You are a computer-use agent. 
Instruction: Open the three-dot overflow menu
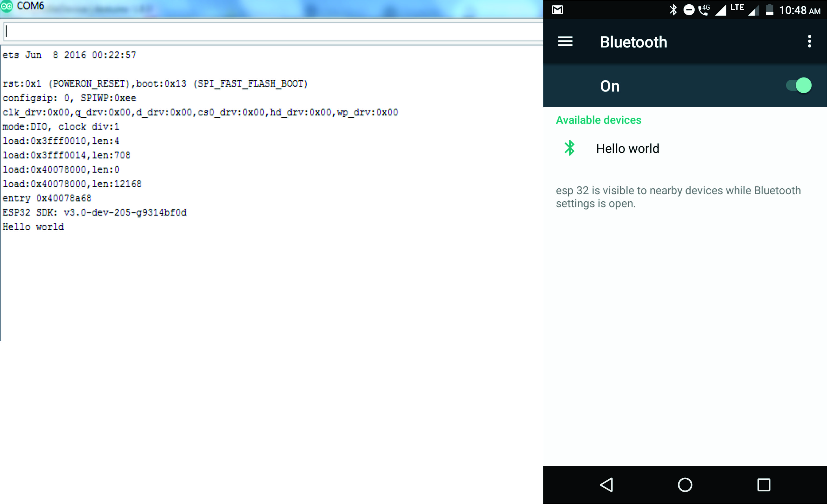click(x=809, y=41)
